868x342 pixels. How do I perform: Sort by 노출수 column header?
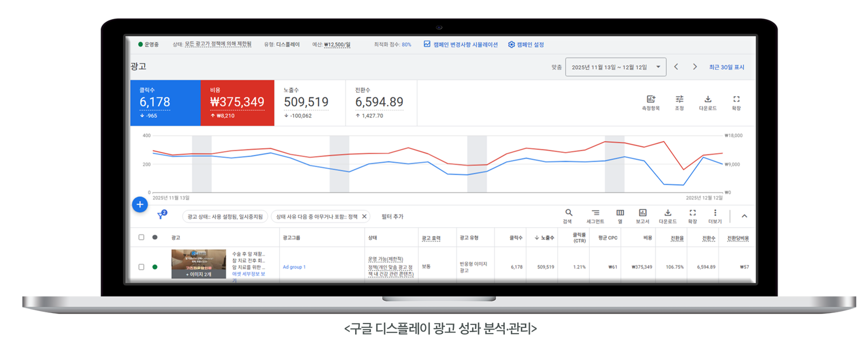coord(544,238)
